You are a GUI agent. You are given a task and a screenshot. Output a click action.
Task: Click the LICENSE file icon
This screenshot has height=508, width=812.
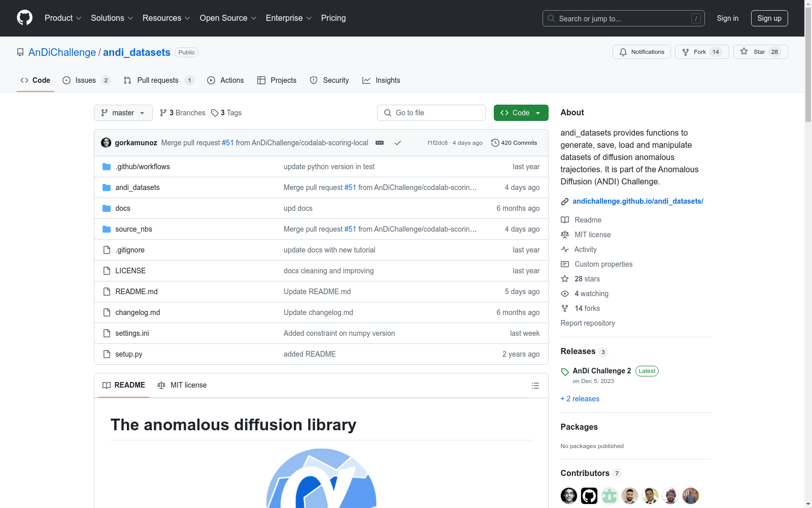107,271
